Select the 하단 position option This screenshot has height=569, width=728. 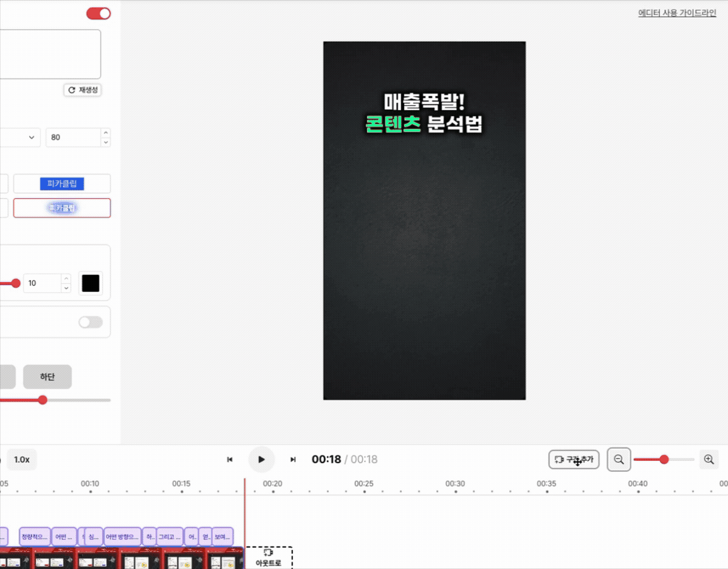[47, 377]
